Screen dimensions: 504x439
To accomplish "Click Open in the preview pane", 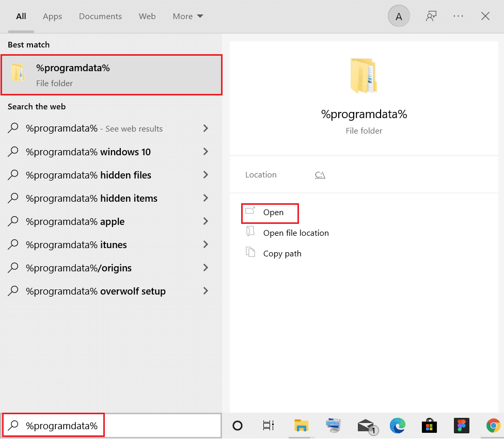I will [x=273, y=212].
